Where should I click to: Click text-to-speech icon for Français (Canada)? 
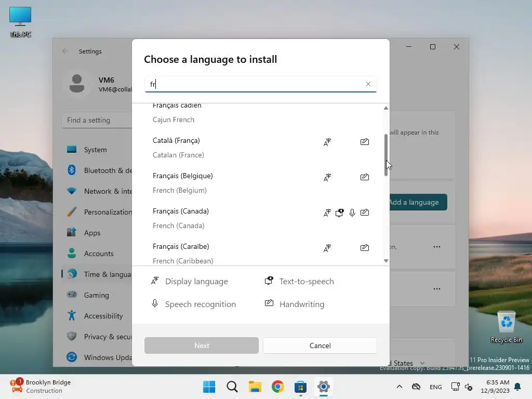click(x=339, y=212)
